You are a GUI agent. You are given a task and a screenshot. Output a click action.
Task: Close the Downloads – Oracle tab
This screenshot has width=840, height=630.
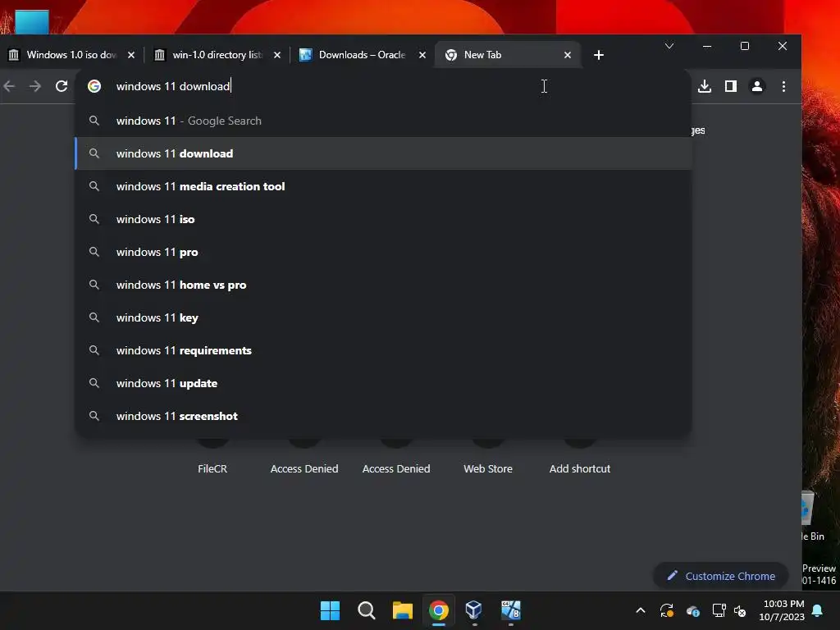tap(422, 55)
